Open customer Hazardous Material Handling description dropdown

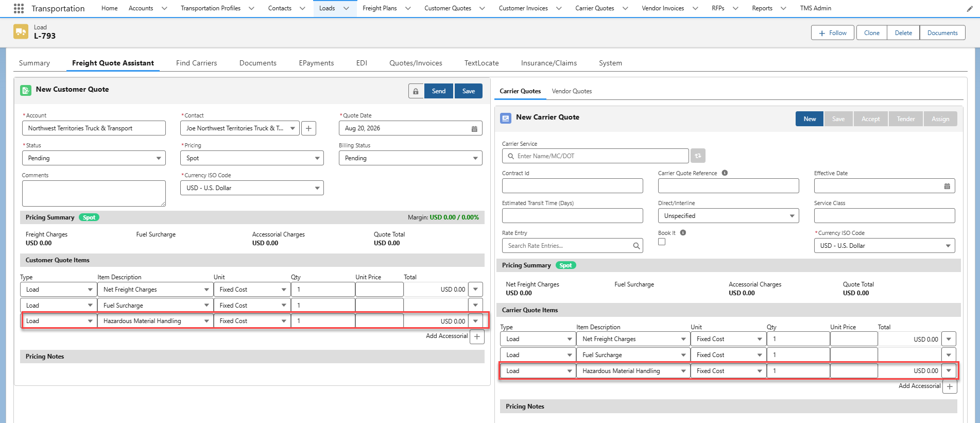pos(155,321)
